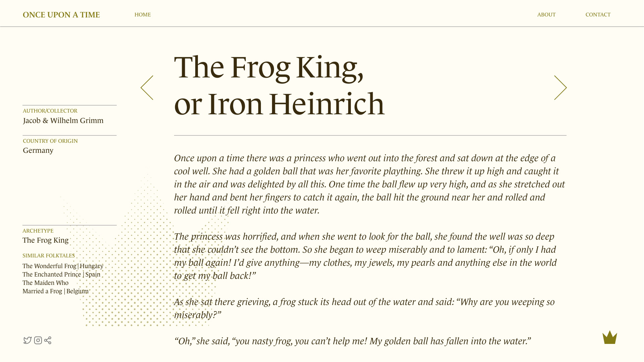Click the crown icon at bottom right
Screen dimensions: 644x362
tap(609, 338)
